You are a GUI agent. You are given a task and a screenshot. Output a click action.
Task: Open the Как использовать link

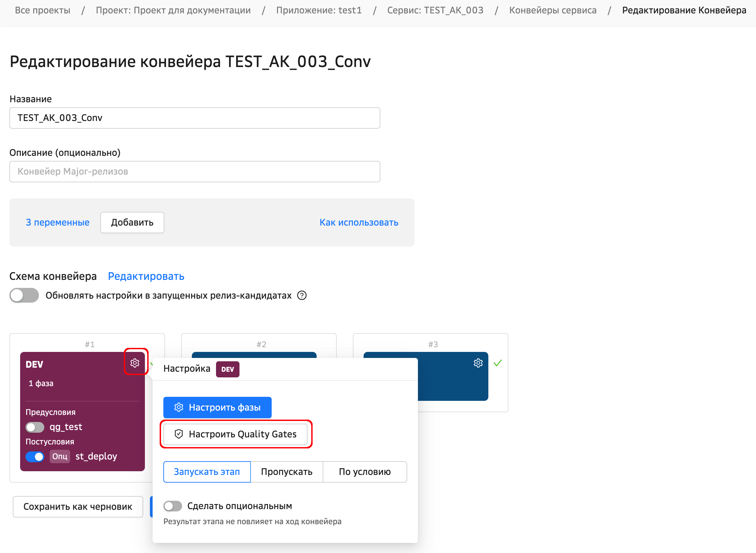359,222
